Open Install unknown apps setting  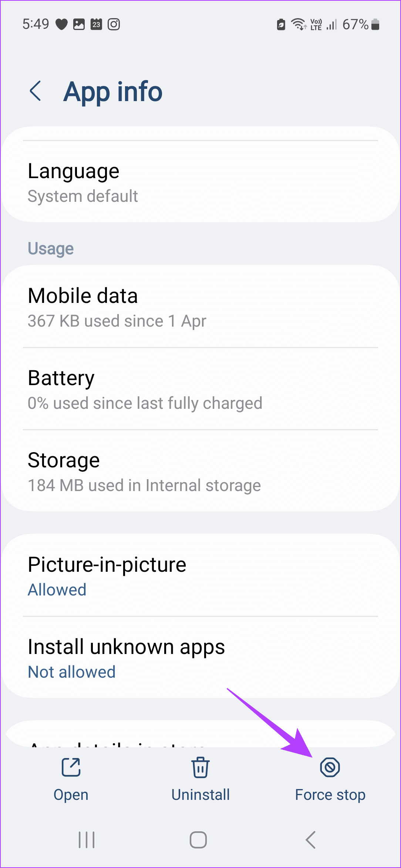pyautogui.click(x=200, y=658)
